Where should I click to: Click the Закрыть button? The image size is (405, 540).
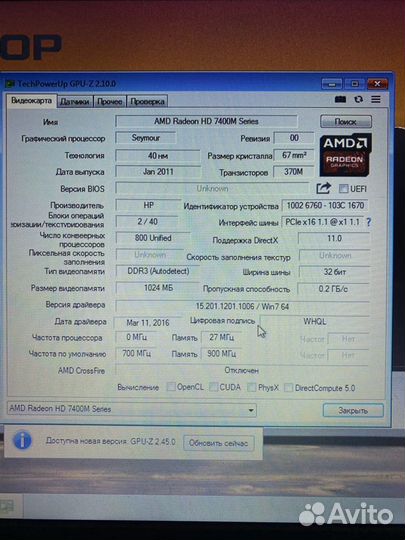(353, 411)
